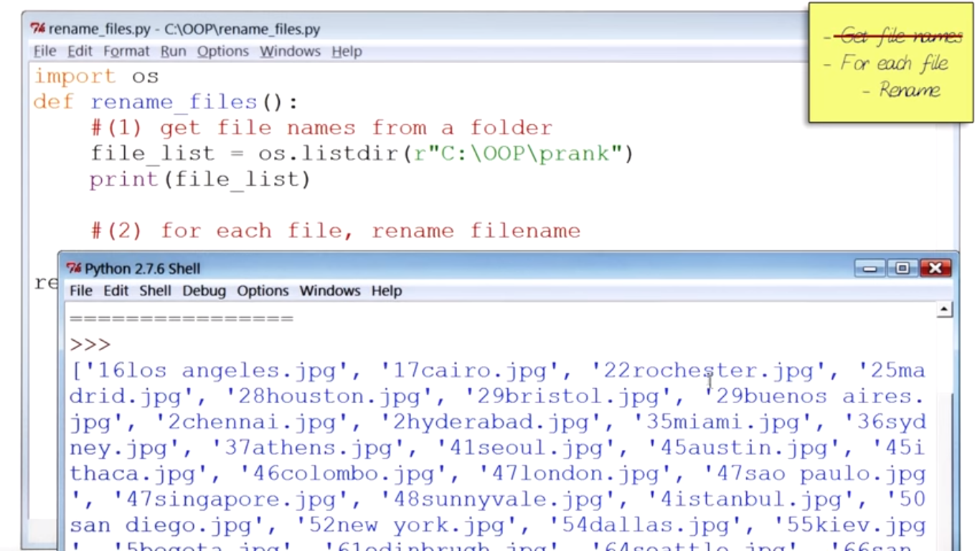980x551 pixels.
Task: Open Windows menu in Python Shell
Action: tap(330, 291)
